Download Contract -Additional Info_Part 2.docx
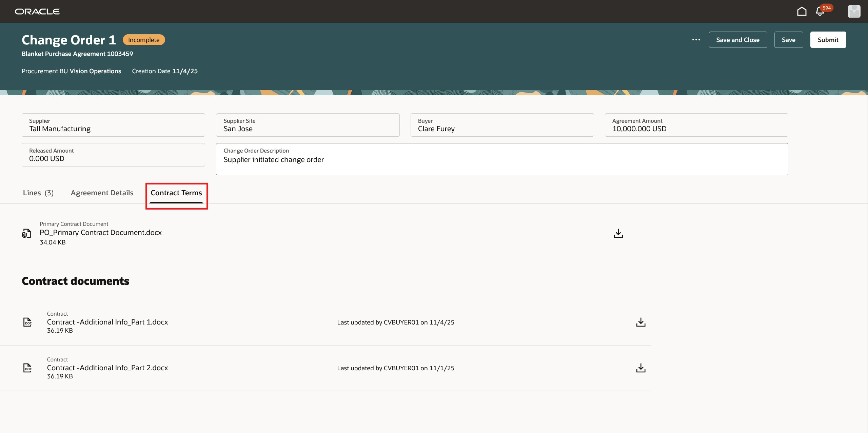Viewport: 868px width, 433px height. point(640,368)
